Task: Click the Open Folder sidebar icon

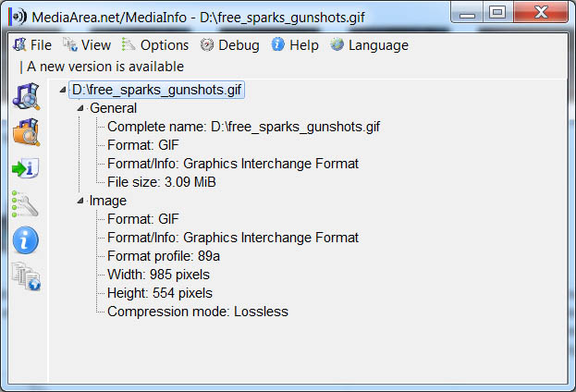Action: point(26,132)
